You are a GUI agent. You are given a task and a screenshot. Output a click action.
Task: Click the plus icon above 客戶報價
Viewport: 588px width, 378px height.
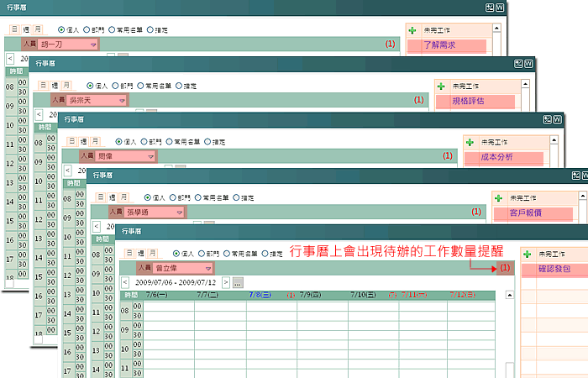[498, 197]
